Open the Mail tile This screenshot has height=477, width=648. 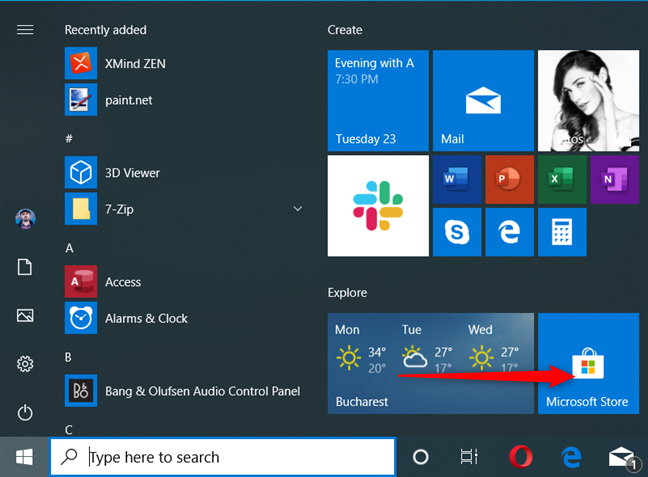click(483, 100)
